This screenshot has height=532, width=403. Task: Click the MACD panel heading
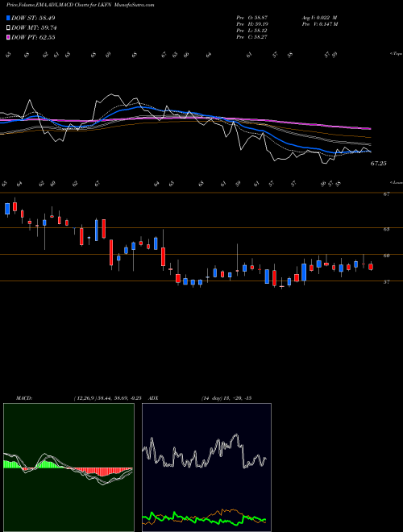(23, 398)
